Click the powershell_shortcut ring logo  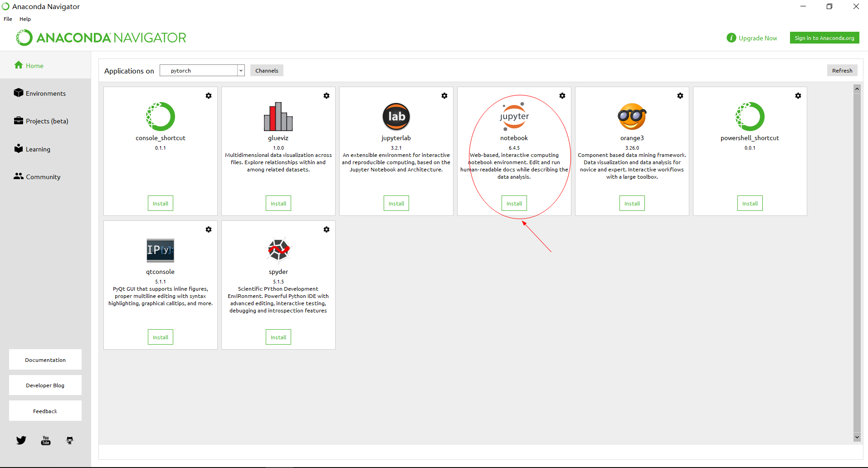(750, 117)
